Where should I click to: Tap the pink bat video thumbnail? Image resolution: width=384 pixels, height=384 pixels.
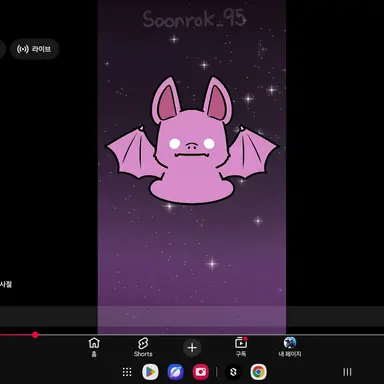tap(192, 167)
